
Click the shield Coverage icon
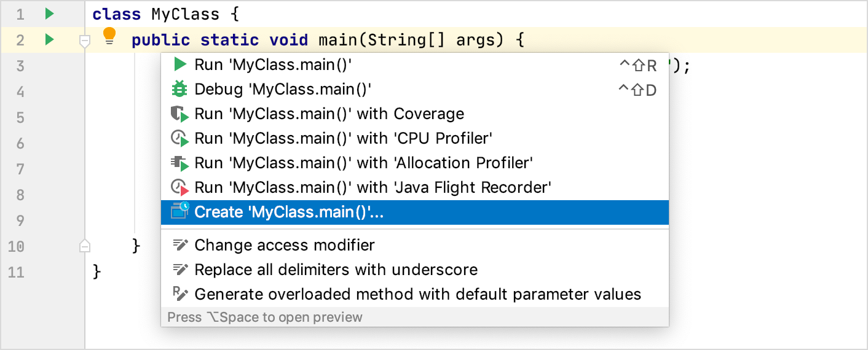pos(180,114)
